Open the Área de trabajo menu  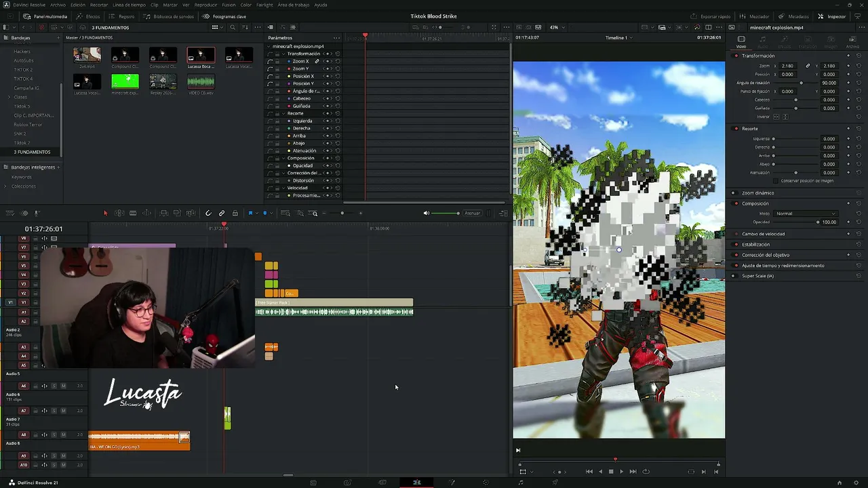(x=294, y=5)
